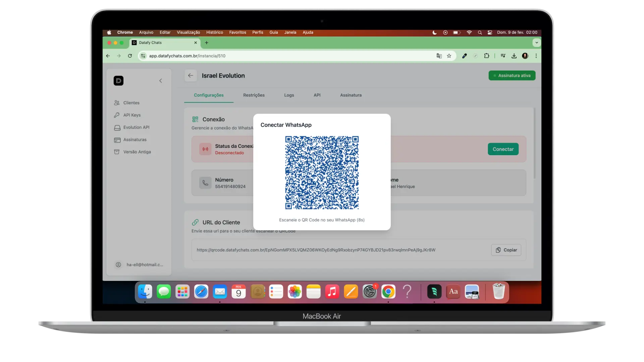The height and width of the screenshot is (362, 644).
Task: Collapse the sidebar with chevron arrow
Action: click(161, 81)
